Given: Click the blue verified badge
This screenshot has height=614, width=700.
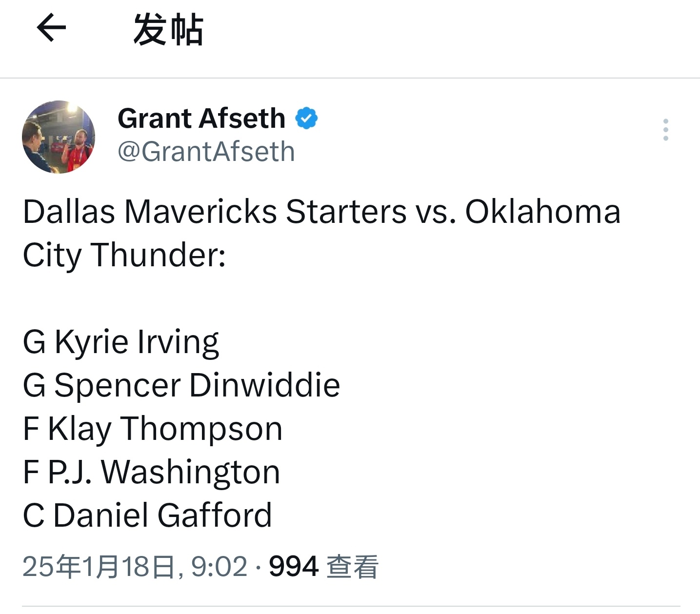Looking at the screenshot, I should coord(306,119).
